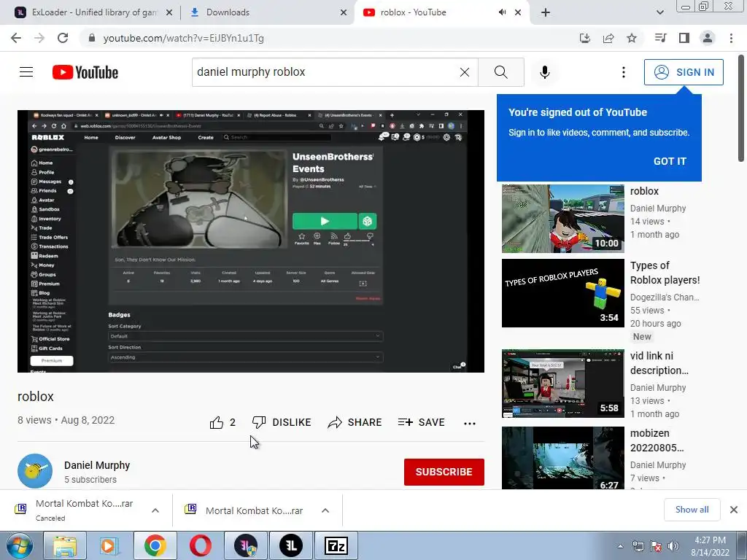Viewport: 747px width, 560px height.
Task: Click the address bar URL
Action: pyautogui.click(x=183, y=38)
